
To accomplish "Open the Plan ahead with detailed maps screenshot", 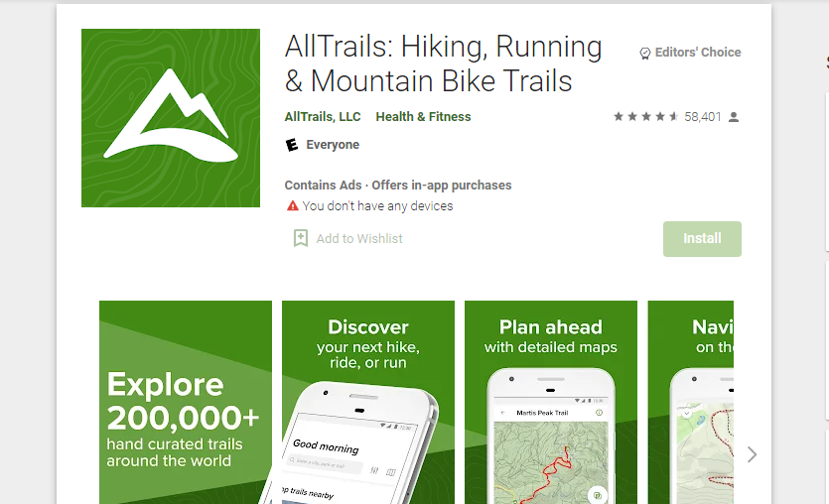I will (x=551, y=402).
